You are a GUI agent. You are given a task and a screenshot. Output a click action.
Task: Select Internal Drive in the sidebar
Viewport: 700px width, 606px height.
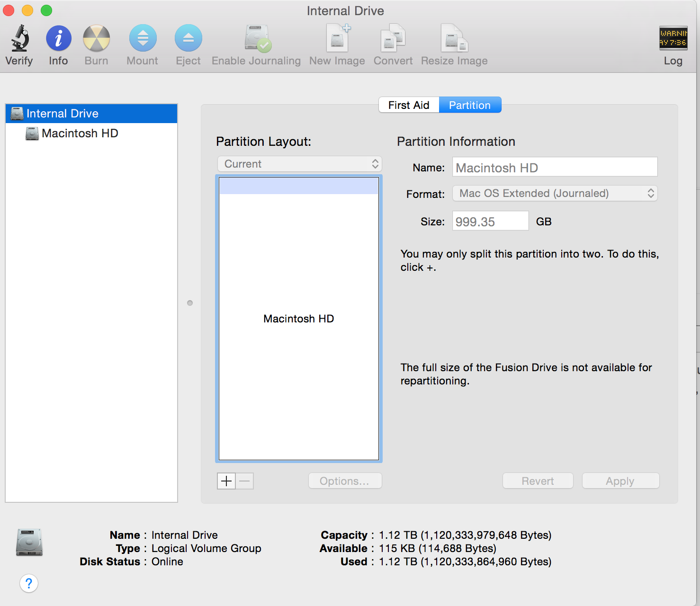tap(63, 114)
